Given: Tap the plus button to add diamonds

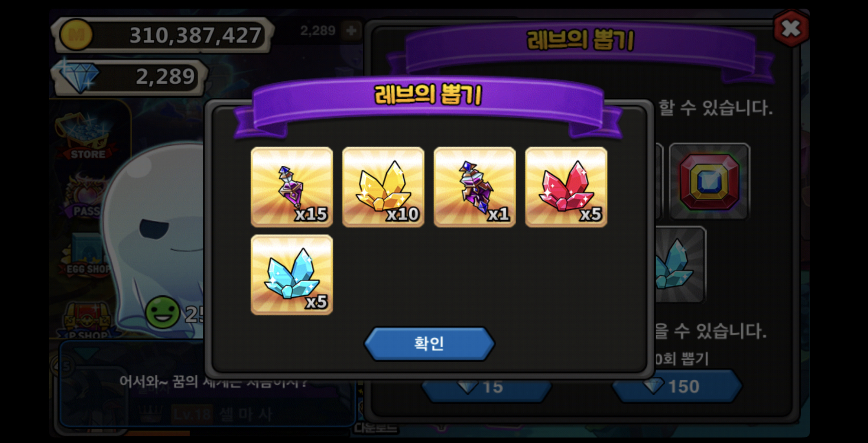Looking at the screenshot, I should coord(351,30).
